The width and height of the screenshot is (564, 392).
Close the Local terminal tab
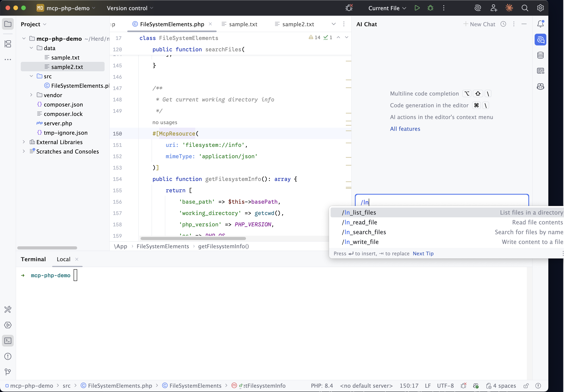tap(77, 259)
